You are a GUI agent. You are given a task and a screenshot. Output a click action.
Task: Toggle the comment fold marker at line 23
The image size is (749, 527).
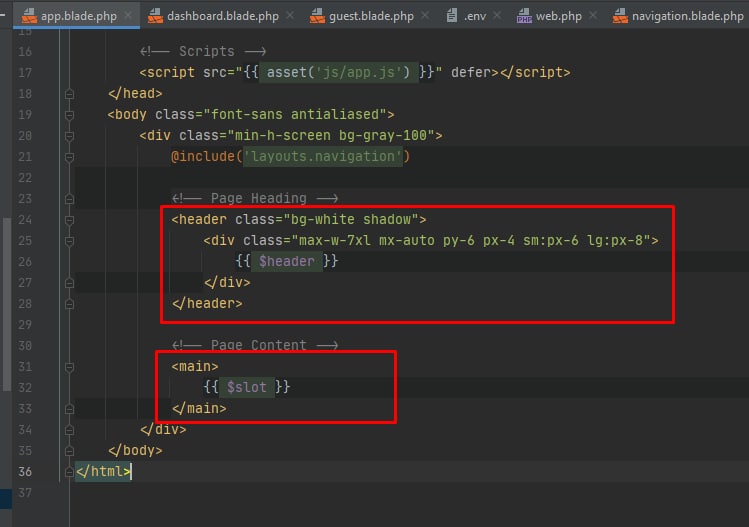[69, 199]
